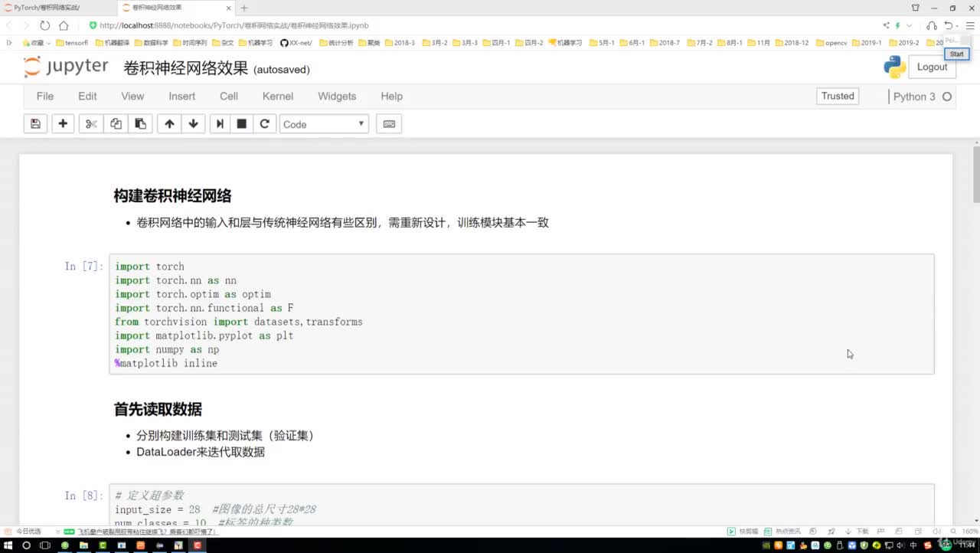This screenshot has width=980, height=553.
Task: Click the Jupyter logo
Action: [66, 67]
